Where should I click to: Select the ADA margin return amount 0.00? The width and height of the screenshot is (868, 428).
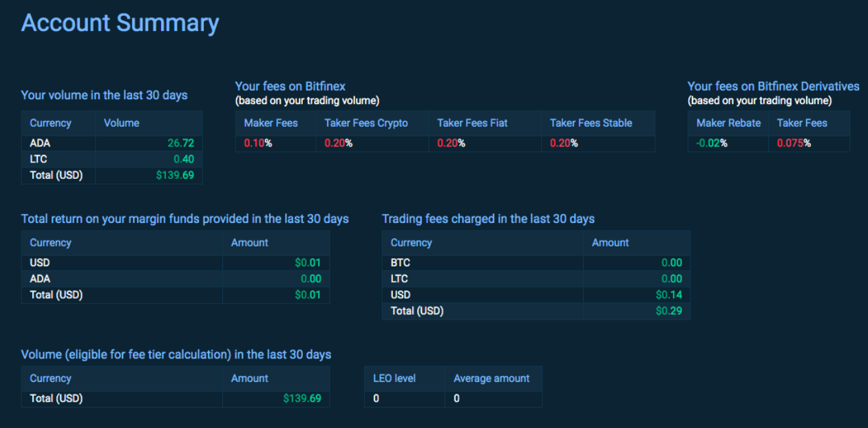coord(310,279)
